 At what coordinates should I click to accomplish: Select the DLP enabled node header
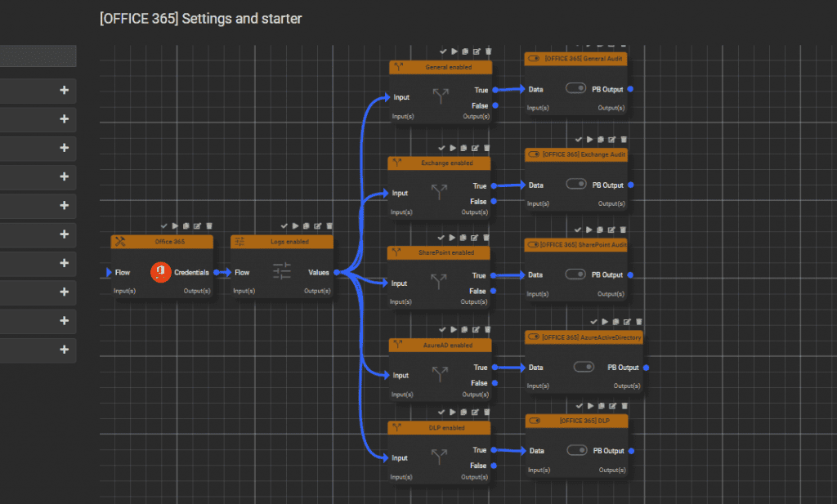[439, 428]
